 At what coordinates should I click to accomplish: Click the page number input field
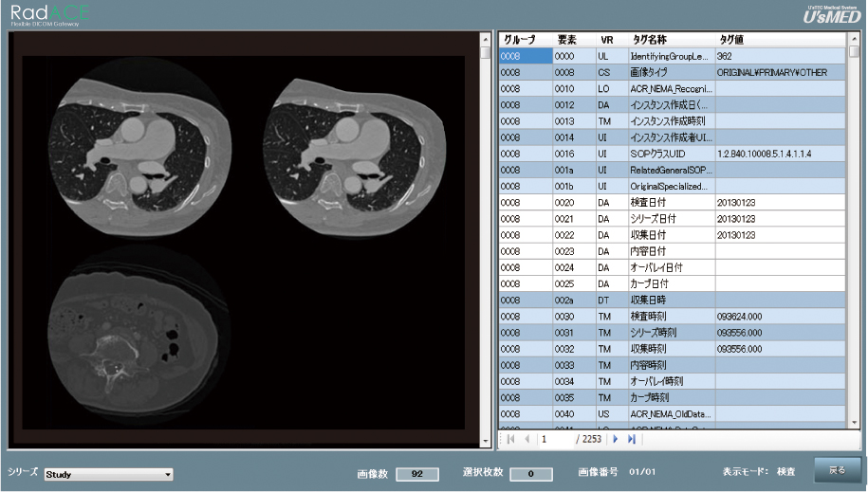[555, 440]
